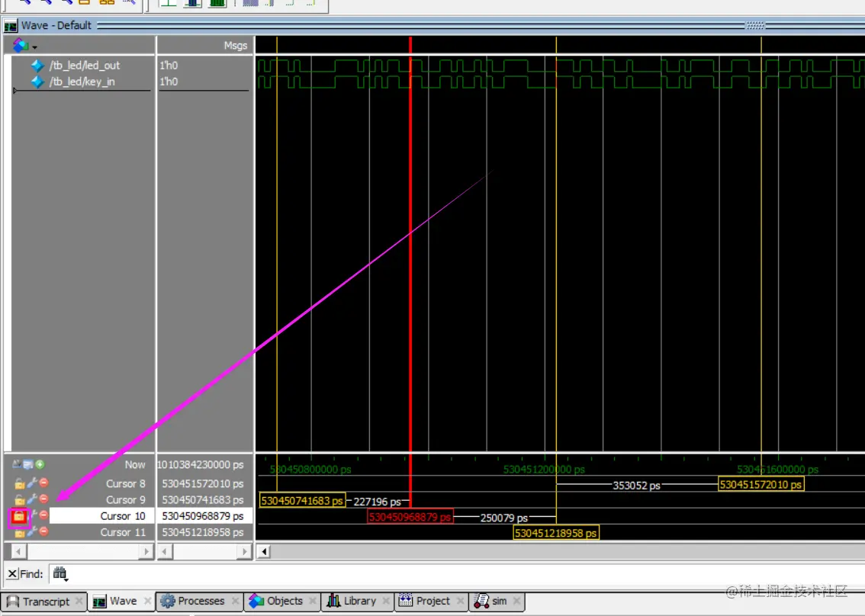Open the edit grid and timeline icon
Screen dimensions: 865x616
click(x=28, y=465)
